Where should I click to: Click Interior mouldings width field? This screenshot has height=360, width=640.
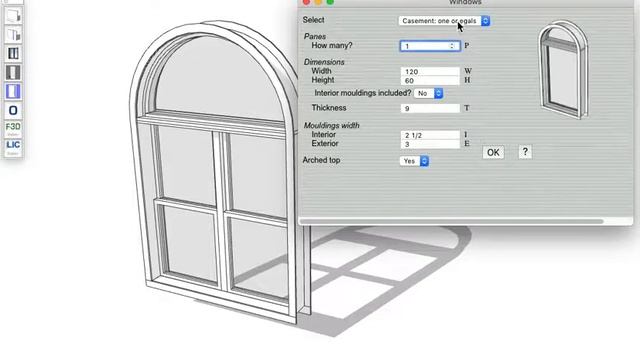point(430,135)
